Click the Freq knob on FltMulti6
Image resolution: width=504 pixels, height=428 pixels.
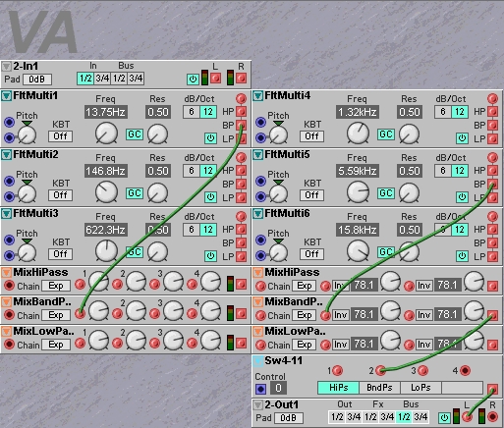pyautogui.click(x=358, y=250)
